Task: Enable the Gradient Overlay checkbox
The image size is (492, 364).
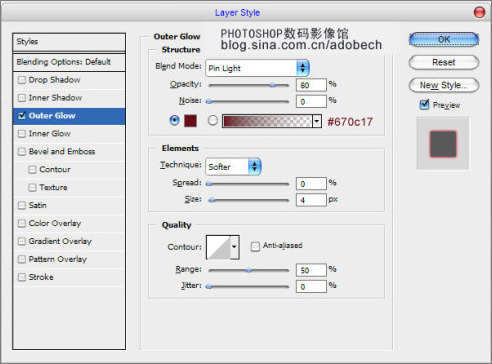Action: 22,241
